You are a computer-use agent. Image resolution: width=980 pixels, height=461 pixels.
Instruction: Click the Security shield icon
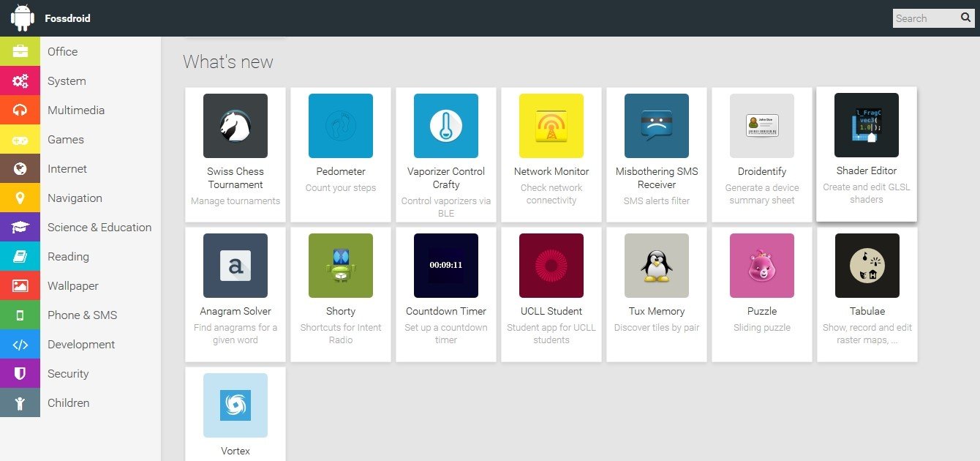pos(20,373)
